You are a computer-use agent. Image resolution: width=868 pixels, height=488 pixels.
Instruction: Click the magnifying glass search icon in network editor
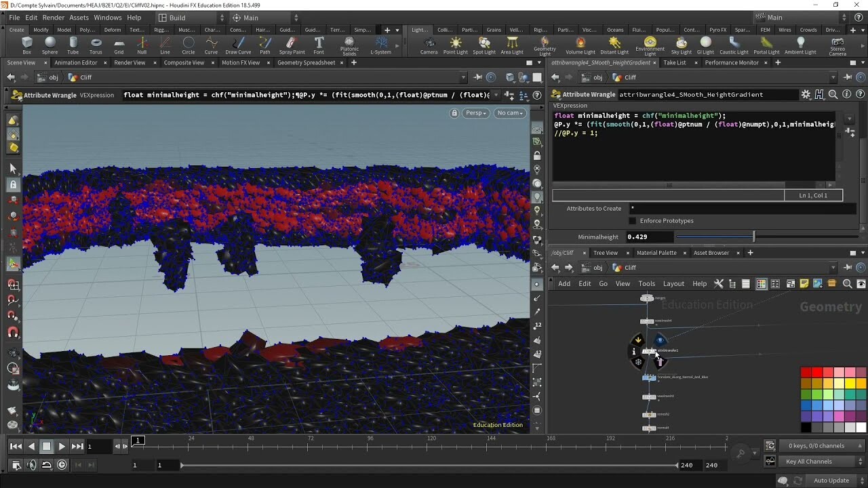tap(847, 283)
